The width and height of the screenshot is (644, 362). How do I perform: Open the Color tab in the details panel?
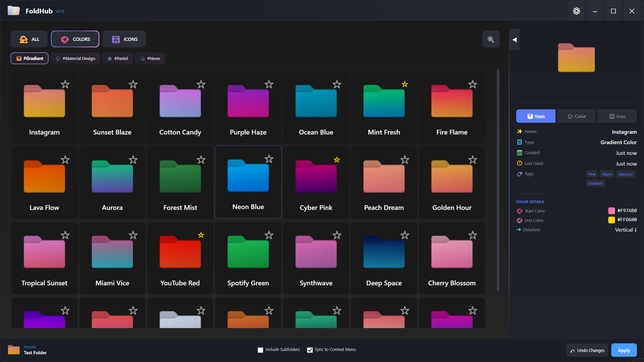[576, 116]
